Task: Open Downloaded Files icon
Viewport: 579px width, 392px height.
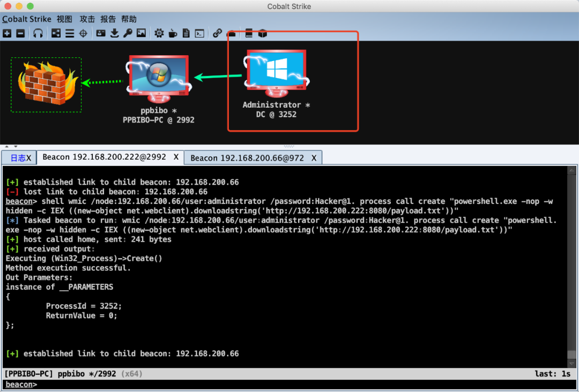Action: (115, 34)
